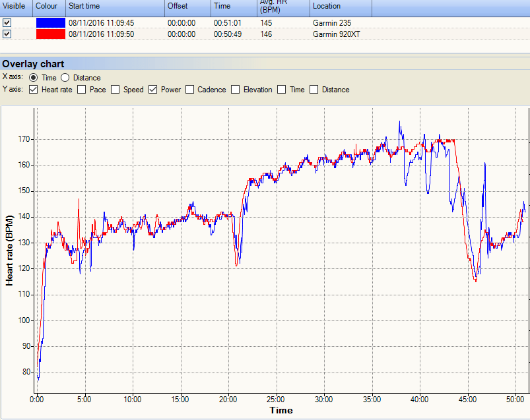Sort by Avg. HR column header
The width and height of the screenshot is (530, 420).
(x=284, y=7)
